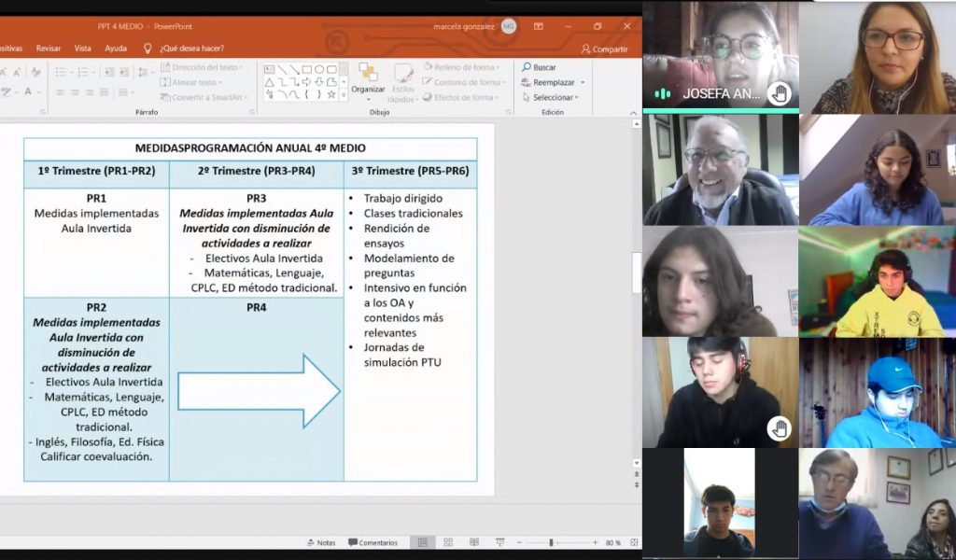Open Efectos de forma dropdown
Screen dimensions: 956x560
[461, 97]
